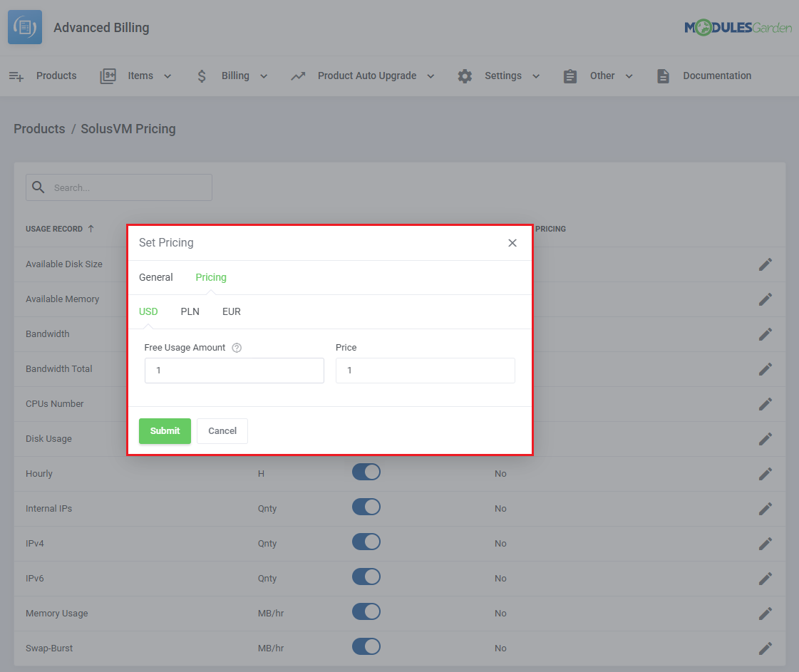Viewport: 799px width, 672px height.
Task: Click the Qnty unit in IPv4 row
Action: [267, 544]
